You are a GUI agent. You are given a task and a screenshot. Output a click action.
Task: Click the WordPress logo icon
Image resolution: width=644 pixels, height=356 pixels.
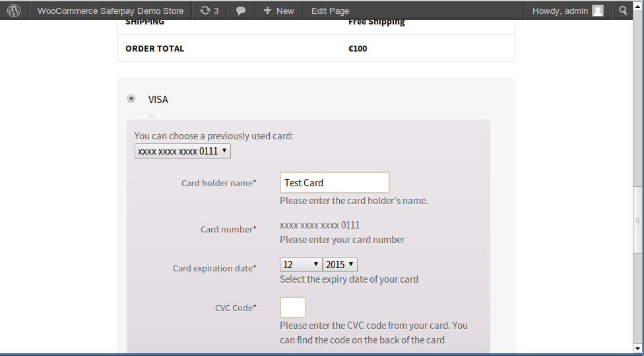click(14, 11)
